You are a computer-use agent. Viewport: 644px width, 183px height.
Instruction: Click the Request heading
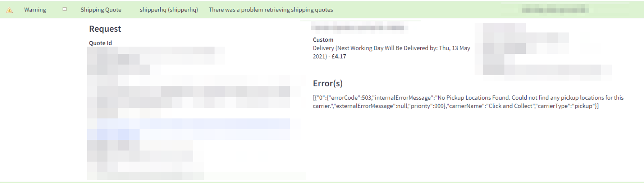click(105, 29)
